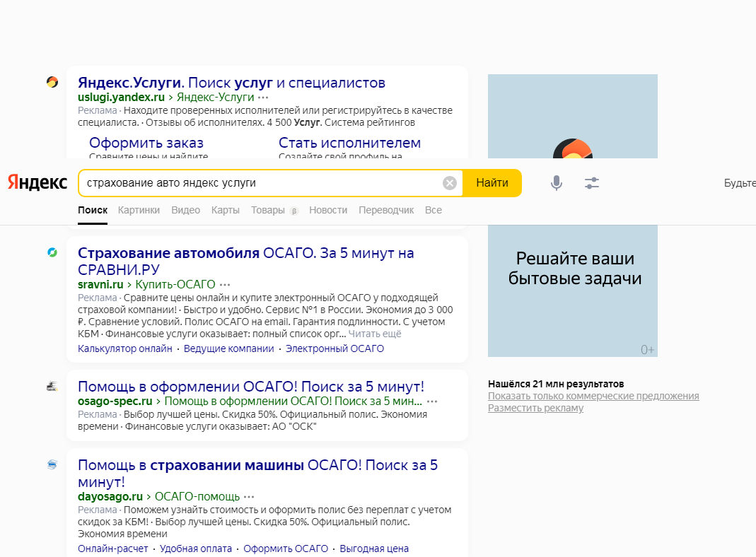Open more options dots next to uslugi.yandex.ru

[x=263, y=98]
